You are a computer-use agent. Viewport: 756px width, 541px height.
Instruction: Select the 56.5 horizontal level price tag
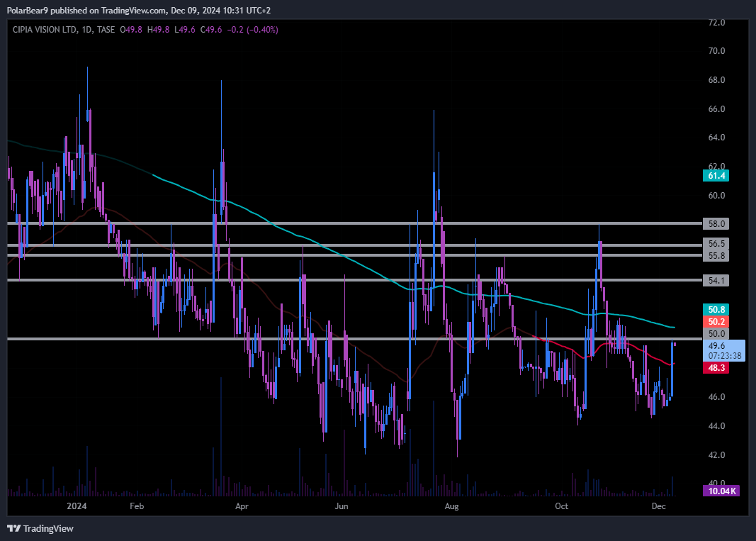(717, 244)
